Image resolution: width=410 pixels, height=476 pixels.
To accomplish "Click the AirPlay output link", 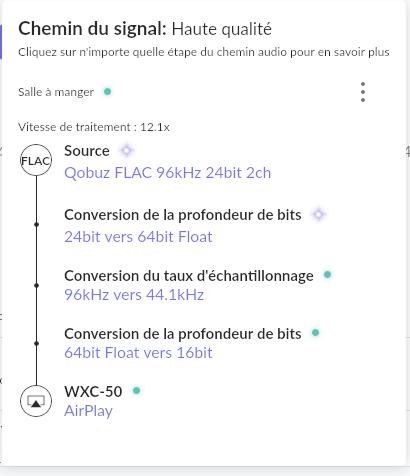I will click(x=88, y=411).
